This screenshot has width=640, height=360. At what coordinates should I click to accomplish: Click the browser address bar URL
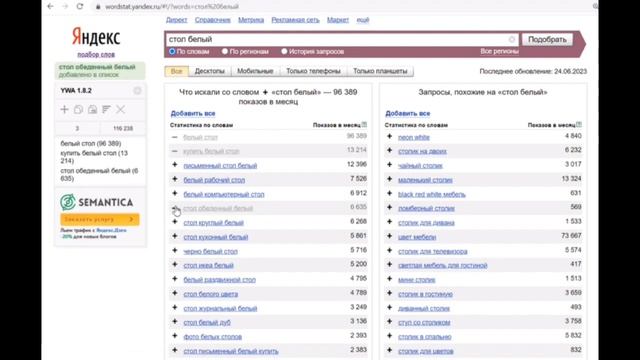[x=172, y=7]
